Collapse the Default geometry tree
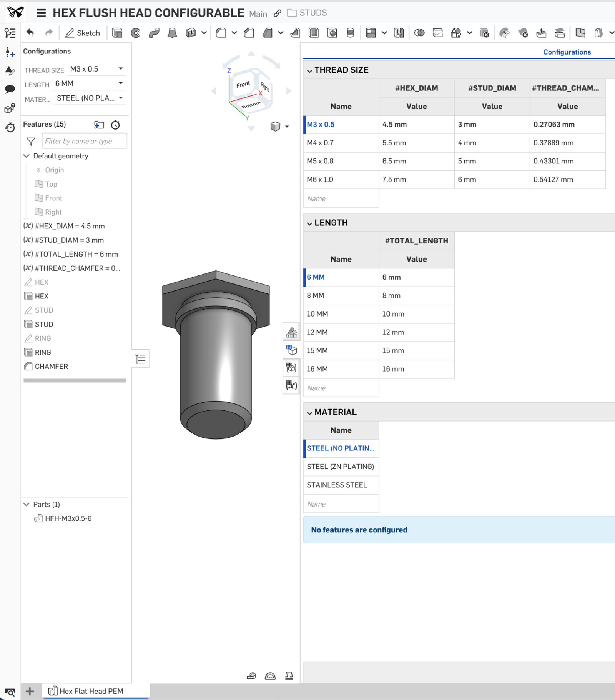Image resolution: width=615 pixels, height=700 pixels. click(26, 156)
